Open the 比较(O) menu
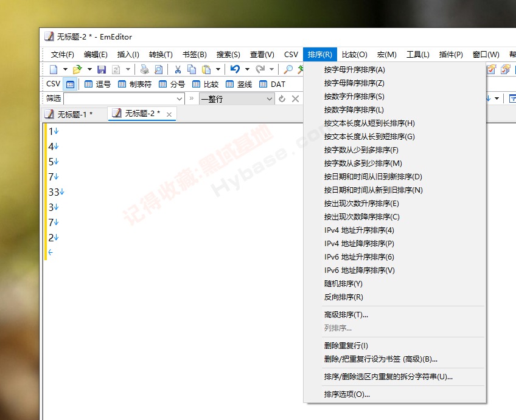Screen dimensions: 516x420 (354, 55)
